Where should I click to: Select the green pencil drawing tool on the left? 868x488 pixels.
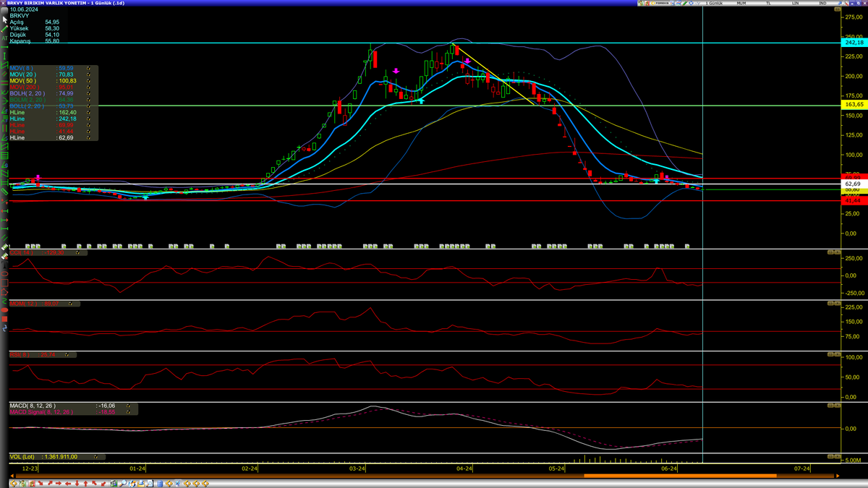(4, 29)
